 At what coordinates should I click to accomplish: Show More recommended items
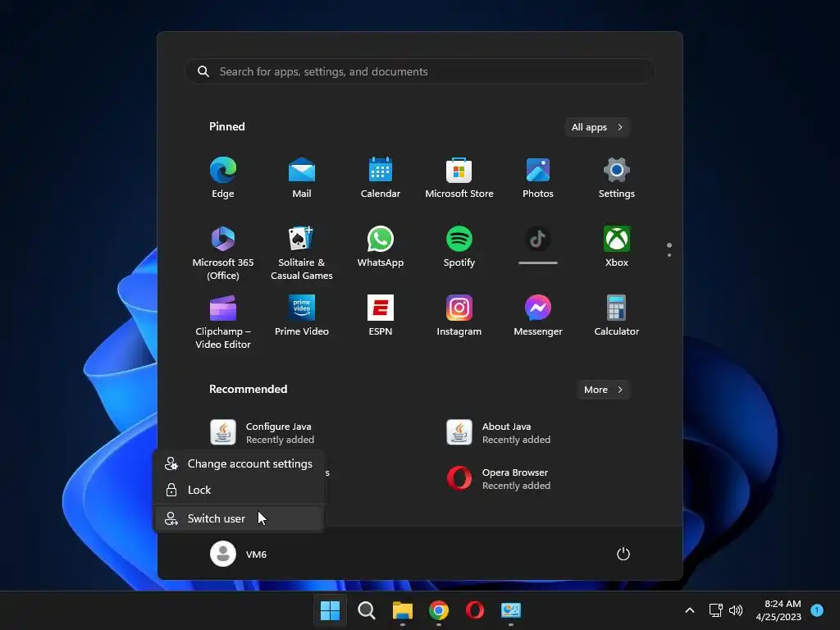coord(603,390)
